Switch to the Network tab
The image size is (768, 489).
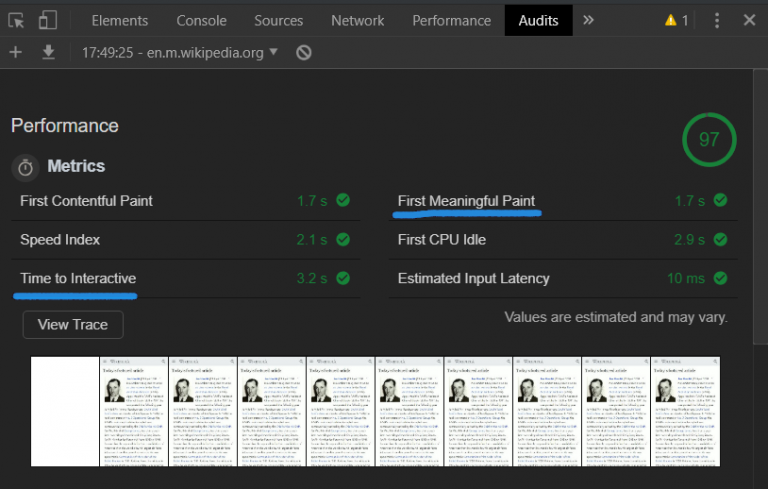coord(358,21)
